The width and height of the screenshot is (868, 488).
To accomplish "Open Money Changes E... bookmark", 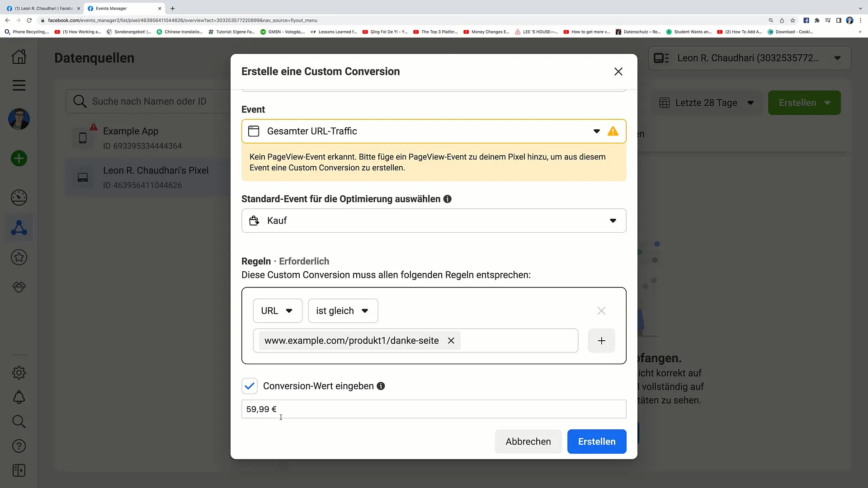I will (486, 32).
